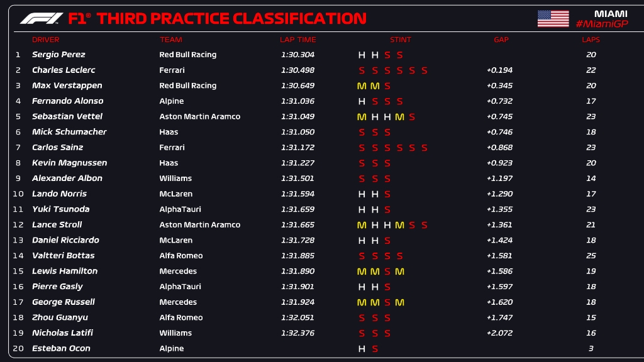The width and height of the screenshot is (644, 362).
Task: Click the soft tyre in Russell's stint
Action: click(387, 302)
